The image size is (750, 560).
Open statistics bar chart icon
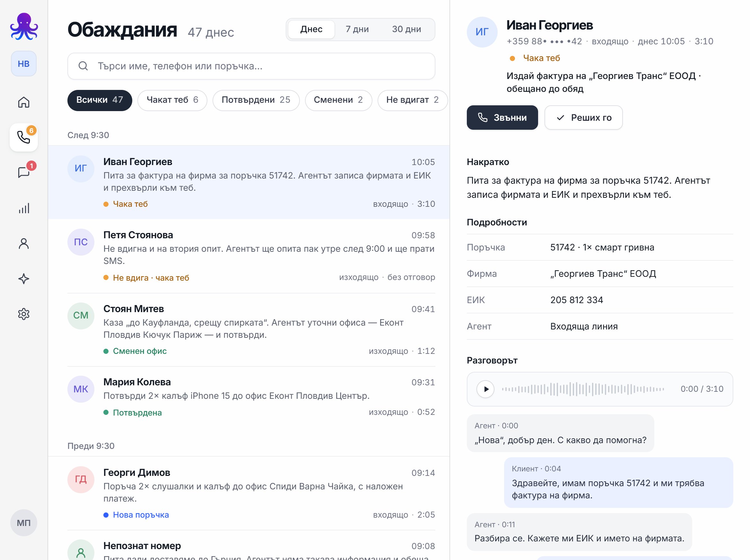tap(24, 208)
